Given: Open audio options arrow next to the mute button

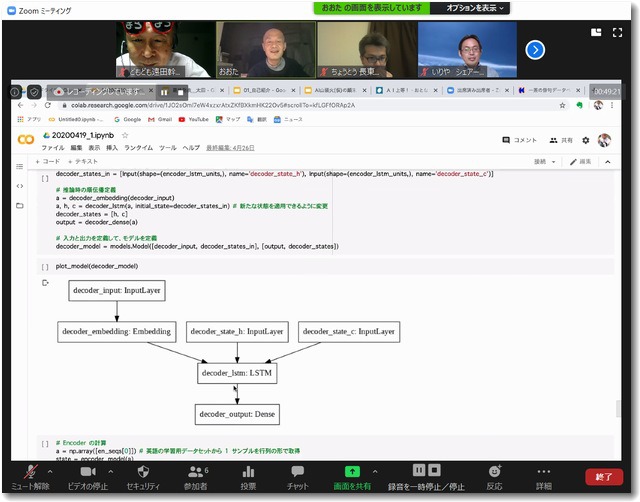Looking at the screenshot, I should [x=50, y=471].
